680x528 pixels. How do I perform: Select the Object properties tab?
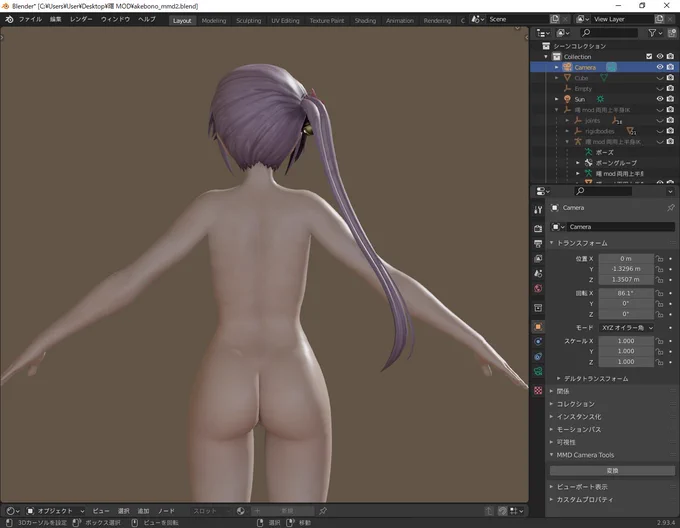coord(538,327)
